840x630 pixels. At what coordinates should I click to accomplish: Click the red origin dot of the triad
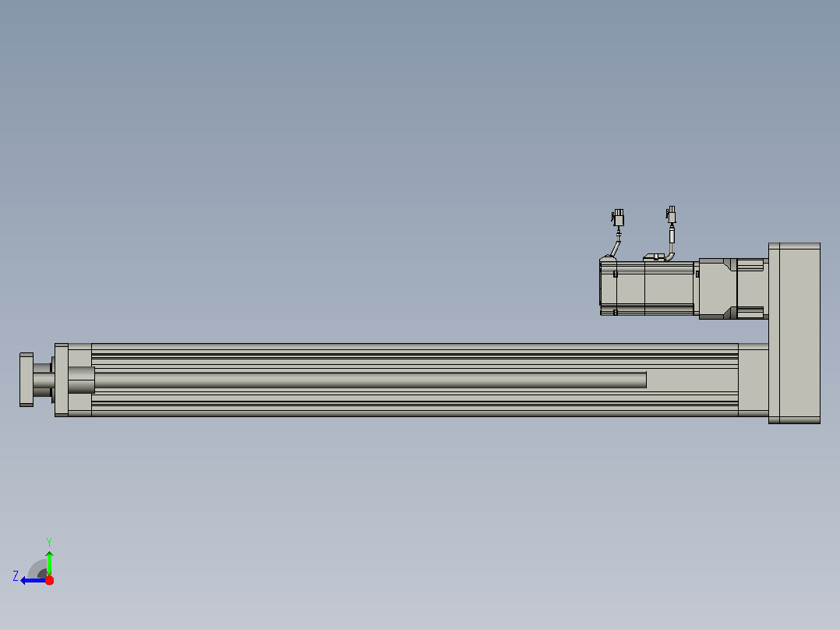[x=49, y=580]
